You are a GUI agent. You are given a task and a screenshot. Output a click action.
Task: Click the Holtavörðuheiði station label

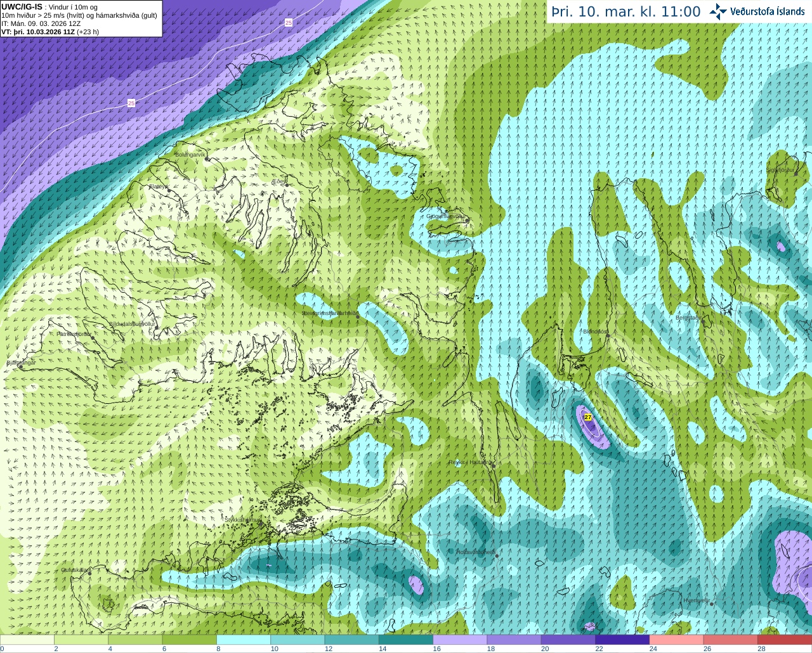(x=476, y=552)
